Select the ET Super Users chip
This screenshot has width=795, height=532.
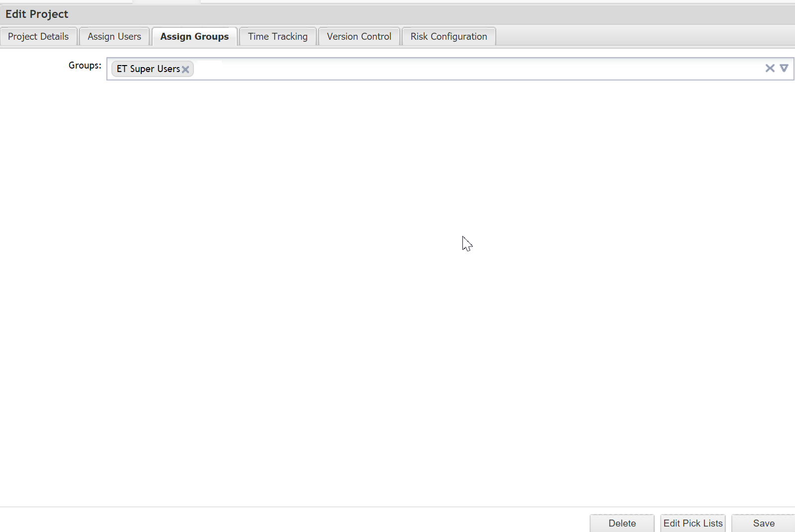pos(148,69)
